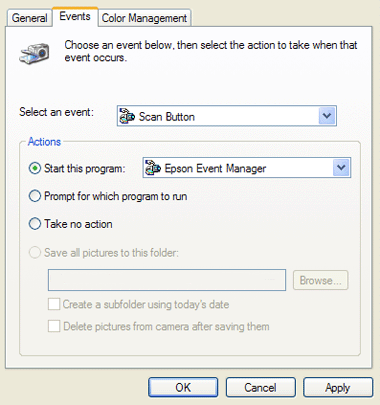Screen dimensions: 380x405
Task: Click the Epson Event Manager program icon
Action: pos(153,167)
